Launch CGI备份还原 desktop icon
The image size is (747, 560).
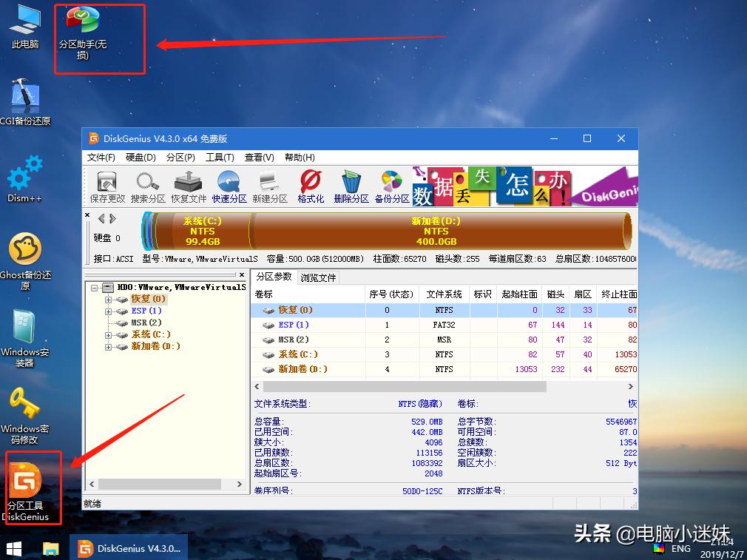[x=24, y=95]
